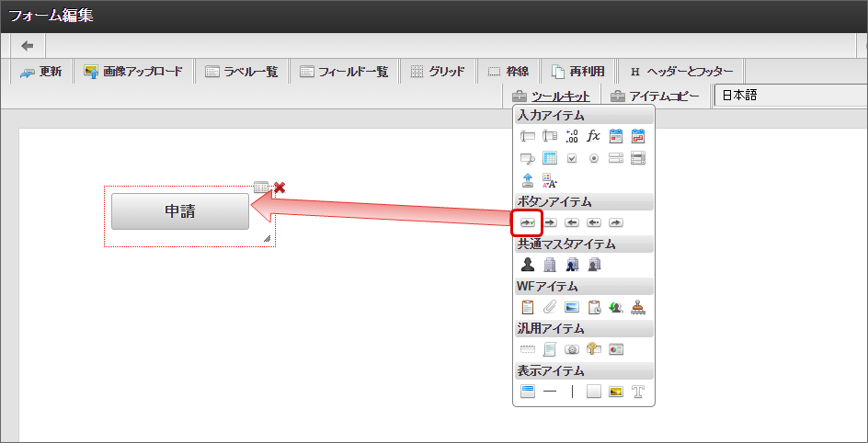Open properties icon above the 申請 item

click(x=261, y=187)
